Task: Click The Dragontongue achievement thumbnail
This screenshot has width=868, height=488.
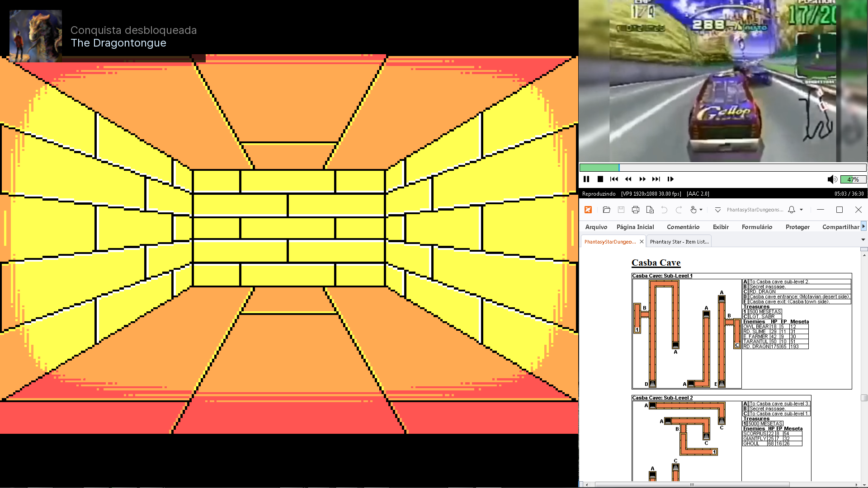Action: click(36, 36)
